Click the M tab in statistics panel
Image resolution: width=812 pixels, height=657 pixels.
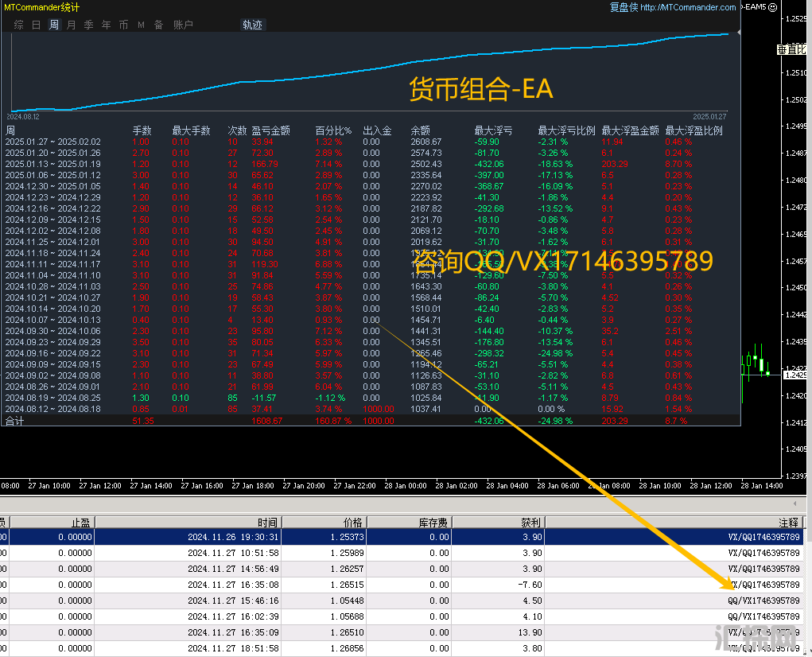coord(141,25)
